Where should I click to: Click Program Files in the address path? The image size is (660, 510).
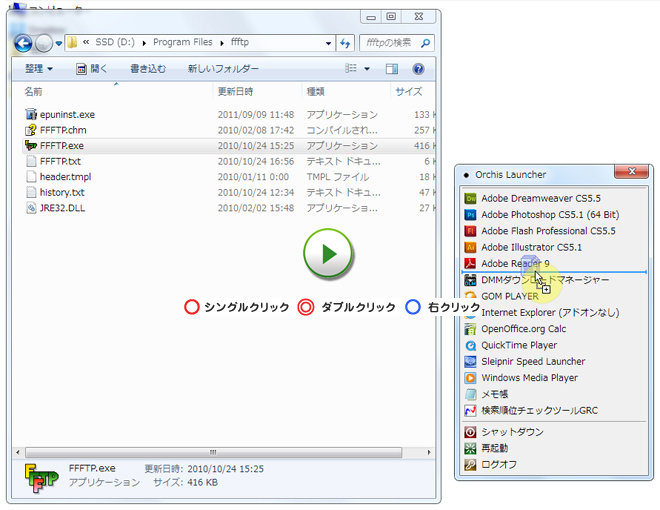(x=183, y=42)
